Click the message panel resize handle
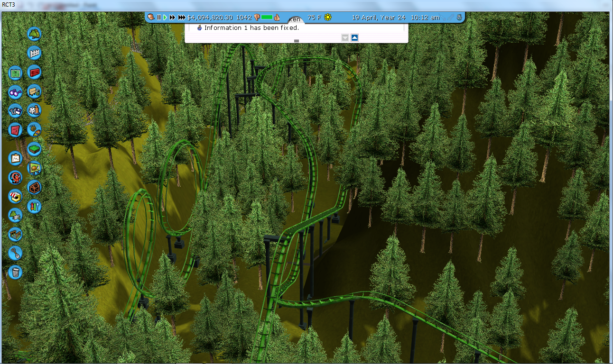This screenshot has width=613, height=364. point(297,41)
